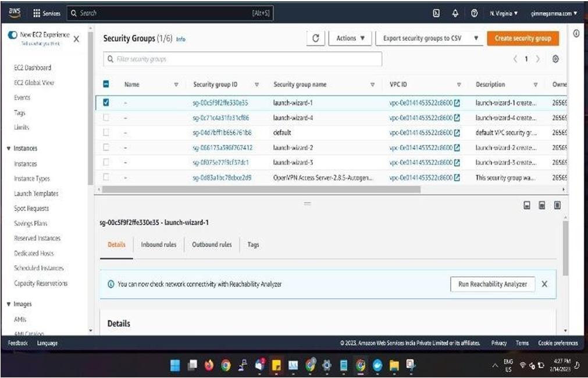Click the horizontal table scrollbar
Image resolution: width=588 pixels, height=378 pixels.
(x=261, y=190)
